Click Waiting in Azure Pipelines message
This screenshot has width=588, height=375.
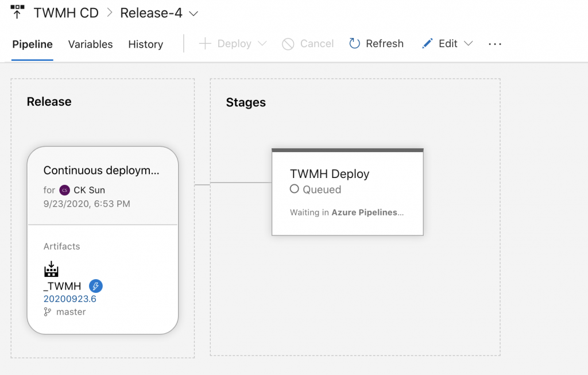347,212
